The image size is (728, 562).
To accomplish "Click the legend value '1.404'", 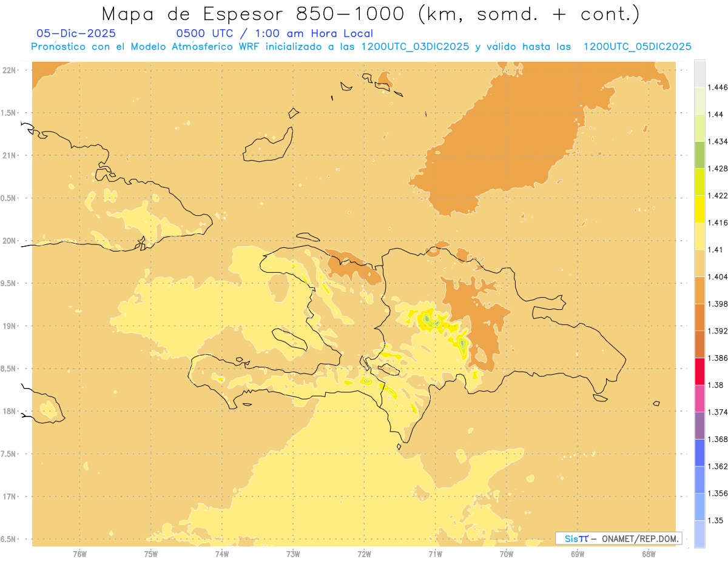I will tap(718, 276).
